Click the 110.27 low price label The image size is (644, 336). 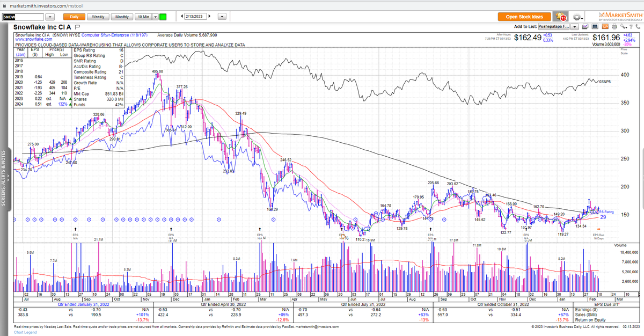click(361, 239)
